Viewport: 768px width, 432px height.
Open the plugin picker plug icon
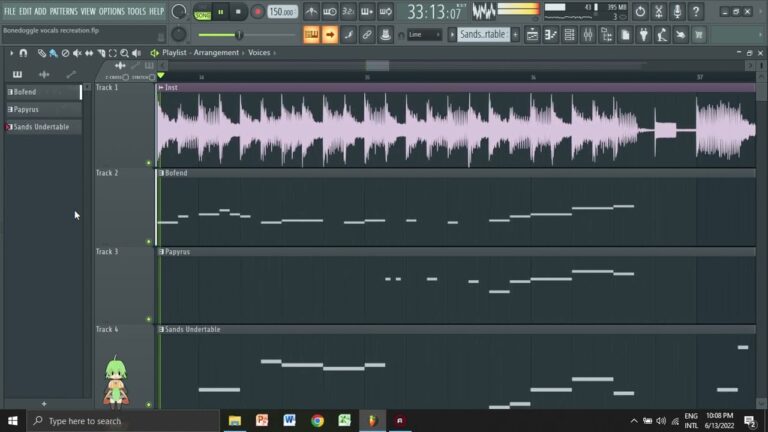pos(644,35)
